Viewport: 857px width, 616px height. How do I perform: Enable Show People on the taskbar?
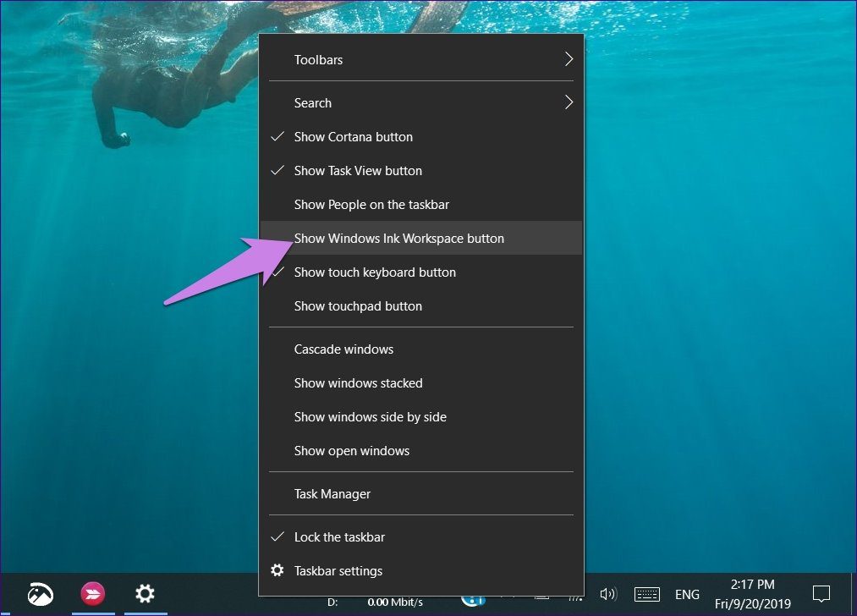[x=420, y=205]
